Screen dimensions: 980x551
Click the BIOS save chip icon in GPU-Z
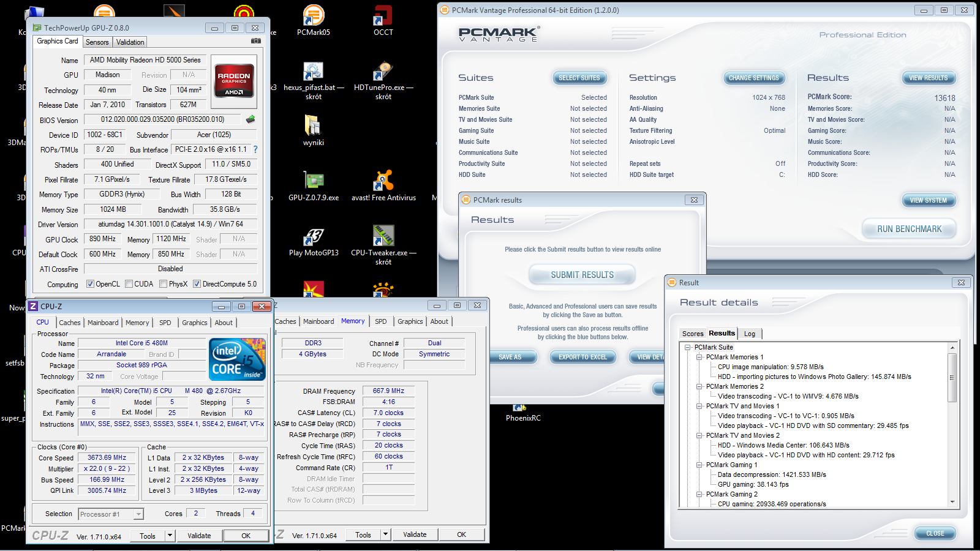pos(251,119)
